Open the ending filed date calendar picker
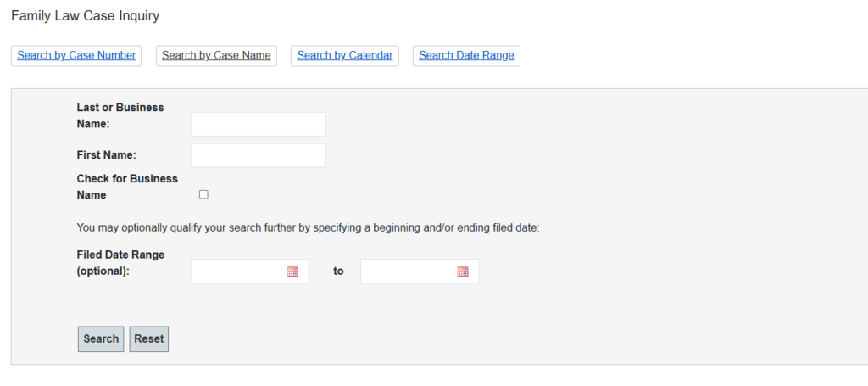This screenshot has width=868, height=386. [x=463, y=271]
